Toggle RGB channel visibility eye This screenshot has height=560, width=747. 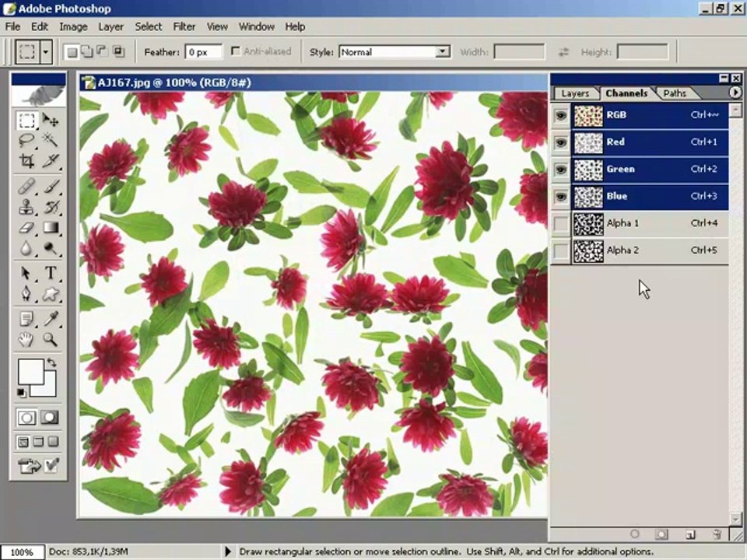tap(561, 115)
